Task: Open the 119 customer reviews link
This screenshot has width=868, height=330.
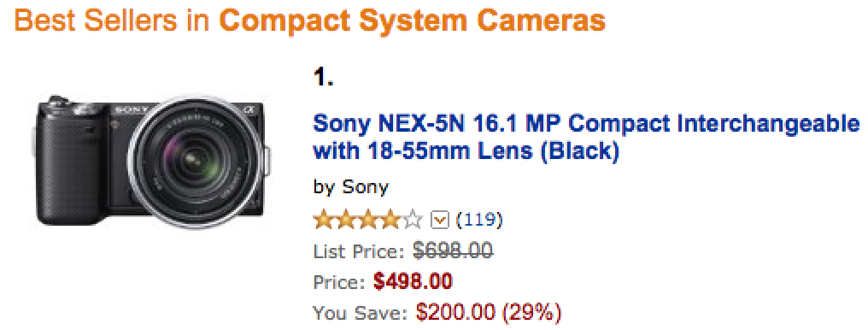Action: [x=479, y=221]
